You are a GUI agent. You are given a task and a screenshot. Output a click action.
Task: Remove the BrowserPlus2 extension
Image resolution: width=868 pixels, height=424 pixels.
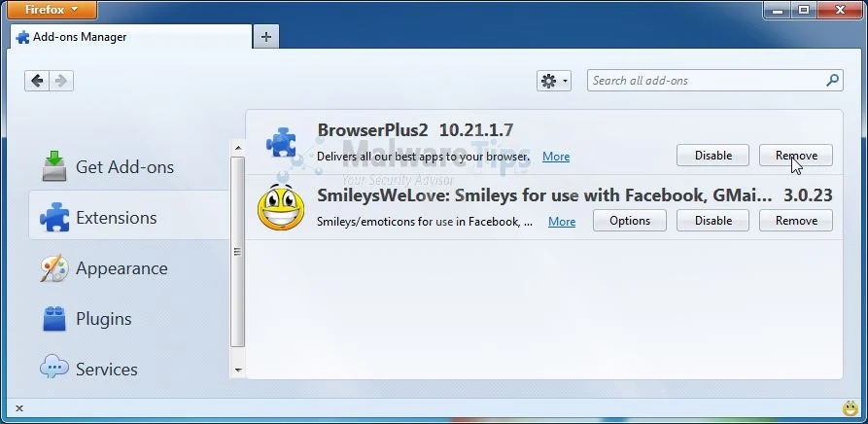click(x=796, y=156)
